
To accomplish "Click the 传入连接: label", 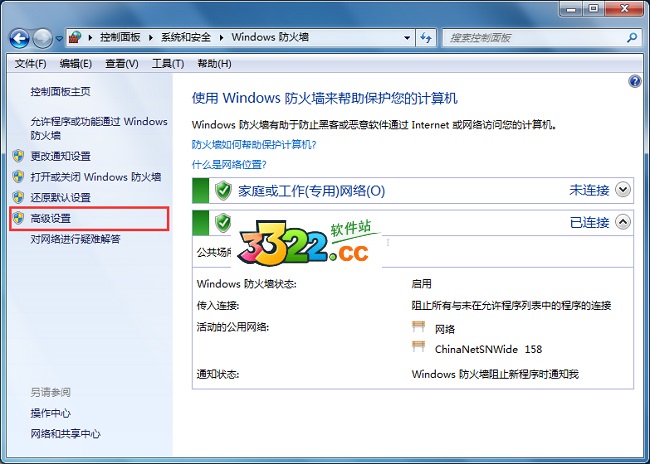I will (218, 306).
